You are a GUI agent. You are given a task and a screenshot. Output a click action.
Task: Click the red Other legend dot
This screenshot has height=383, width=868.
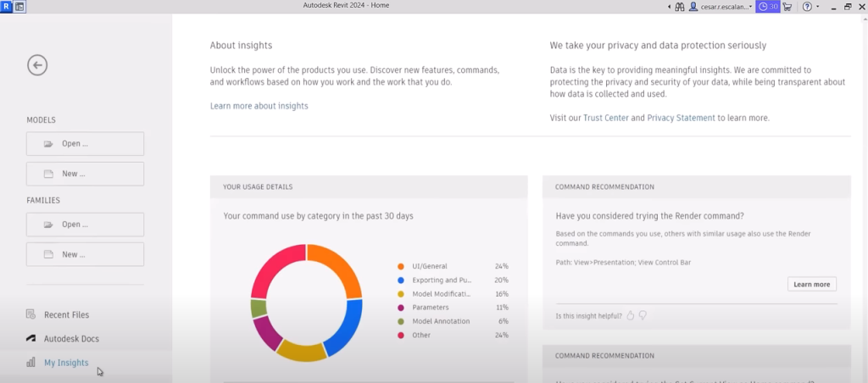coord(401,335)
